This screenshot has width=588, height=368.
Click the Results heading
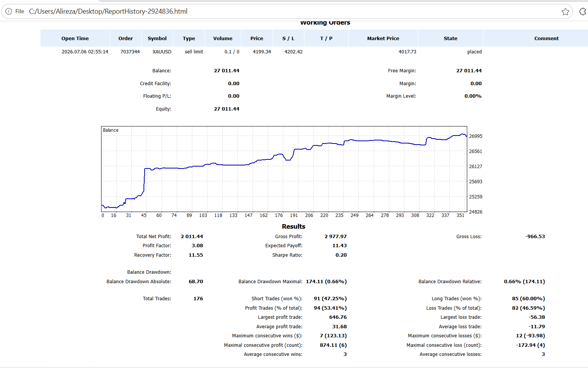pos(293,226)
